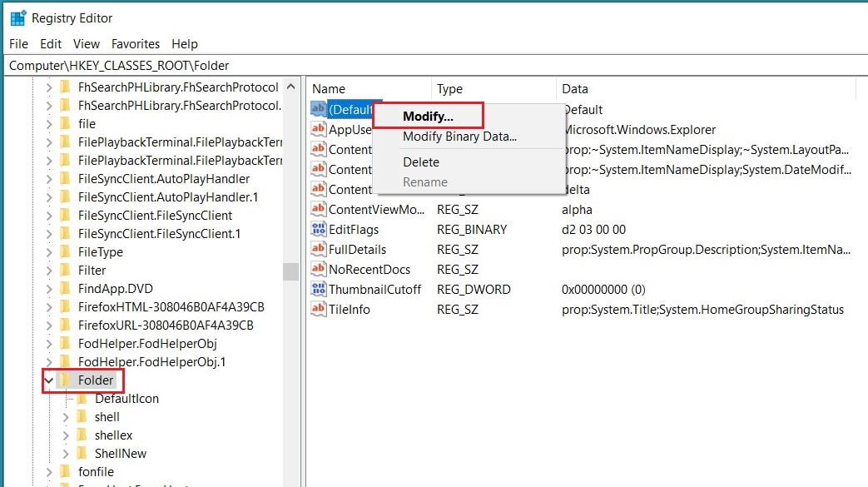Open the File menu
The height and width of the screenshot is (487, 868).
point(18,44)
